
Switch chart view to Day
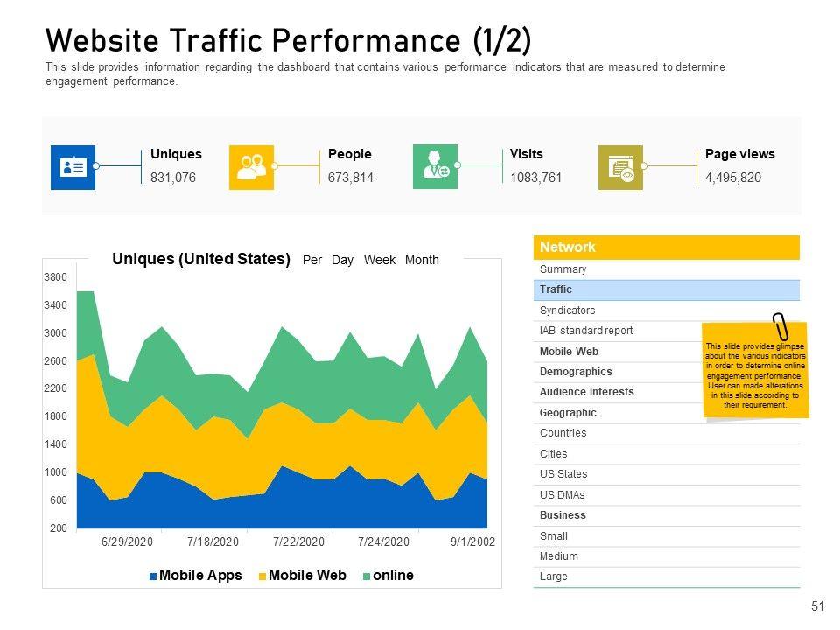coord(342,261)
